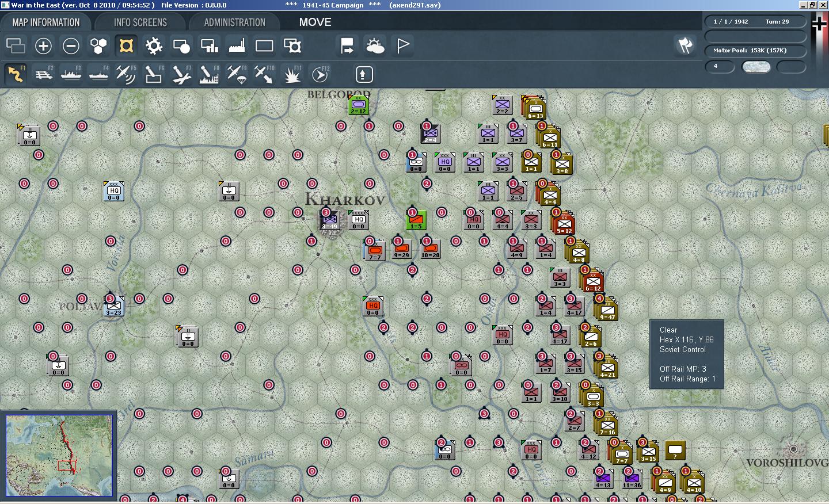Select the Soviet 4=21 unit stack
The width and height of the screenshot is (829, 504).
[607, 367]
